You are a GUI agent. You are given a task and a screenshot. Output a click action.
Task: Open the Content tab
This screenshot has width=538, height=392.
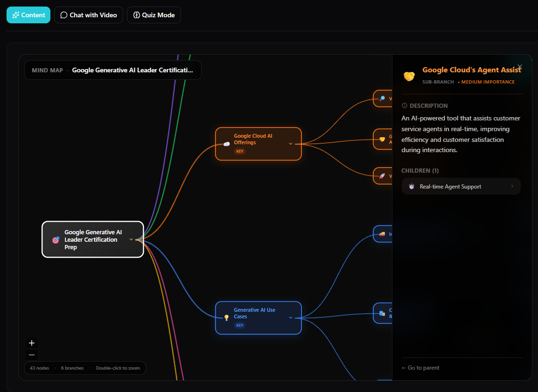pos(28,15)
